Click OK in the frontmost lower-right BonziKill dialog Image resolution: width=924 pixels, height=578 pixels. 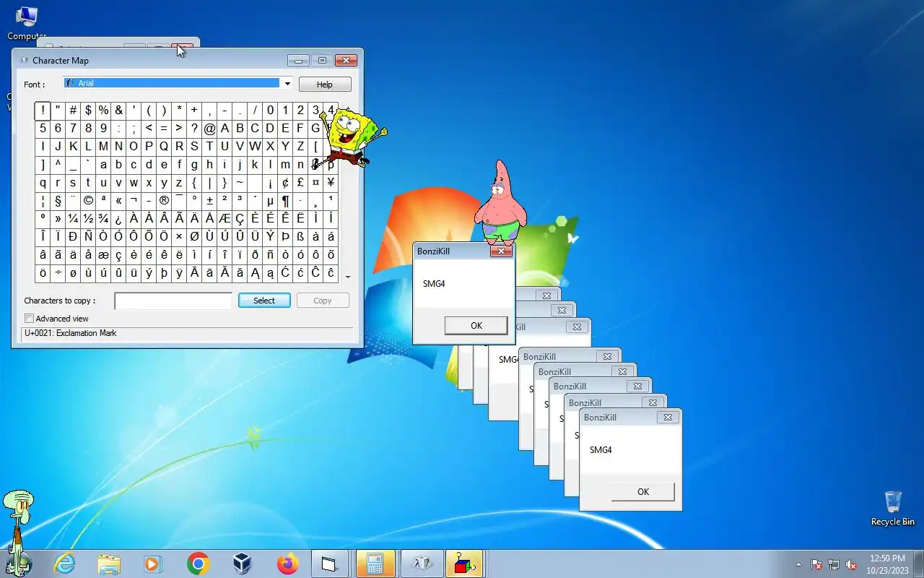(x=643, y=492)
